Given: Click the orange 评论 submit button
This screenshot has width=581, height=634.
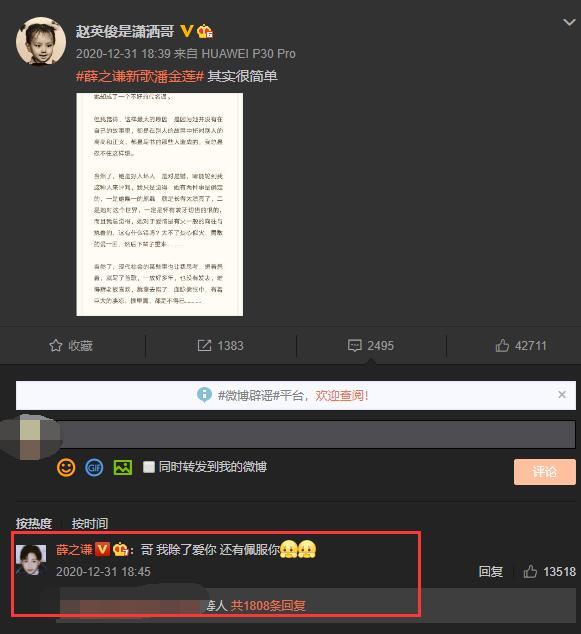Looking at the screenshot, I should pyautogui.click(x=545, y=471).
